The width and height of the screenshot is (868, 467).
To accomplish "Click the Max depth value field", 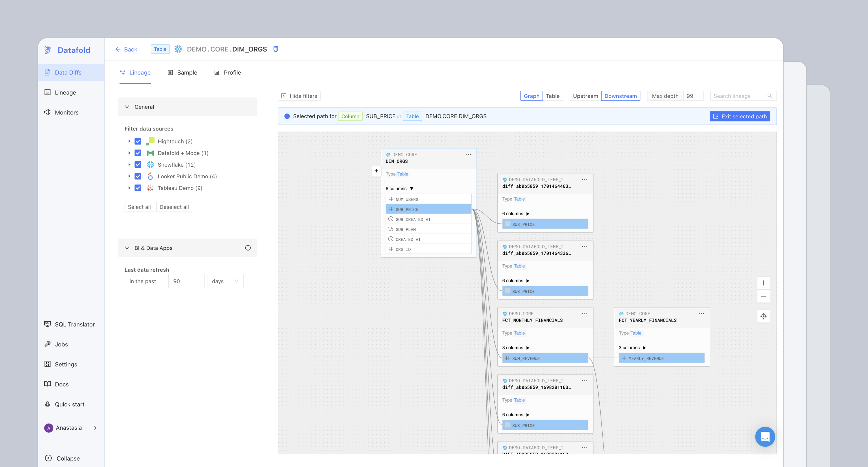I will tap(693, 96).
